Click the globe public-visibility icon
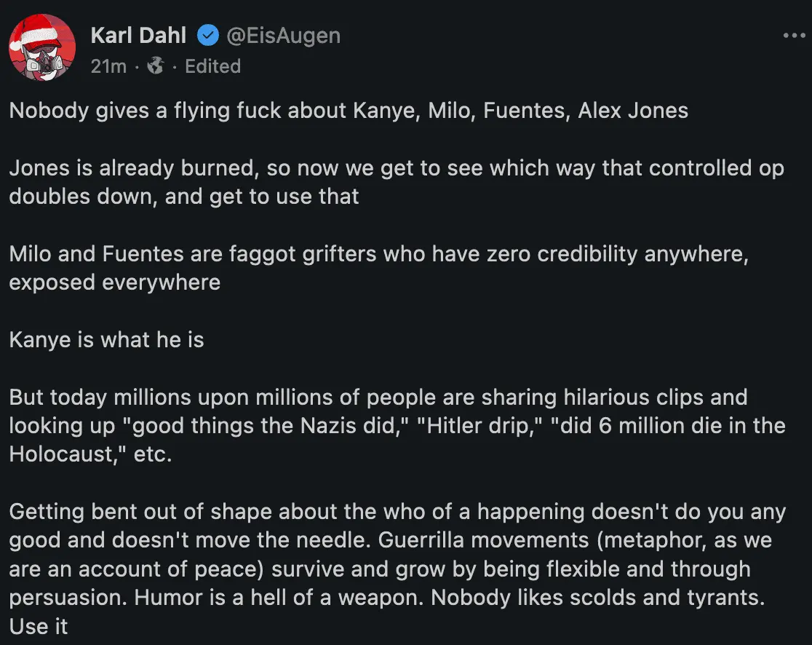Viewport: 812px width, 645px height. (155, 66)
